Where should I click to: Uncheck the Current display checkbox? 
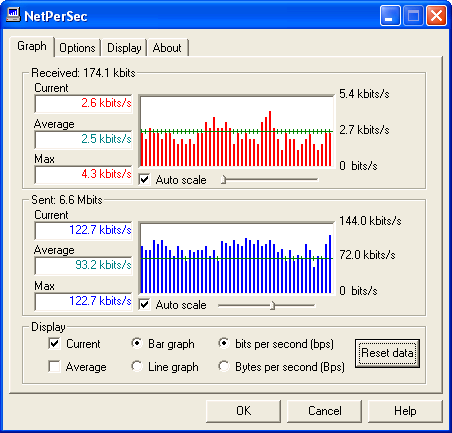point(54,343)
